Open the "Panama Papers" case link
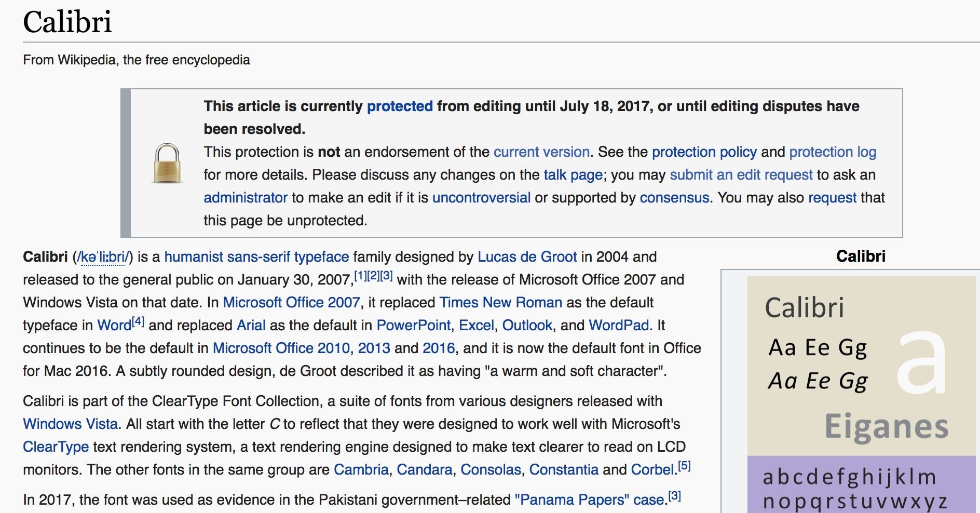 point(589,500)
